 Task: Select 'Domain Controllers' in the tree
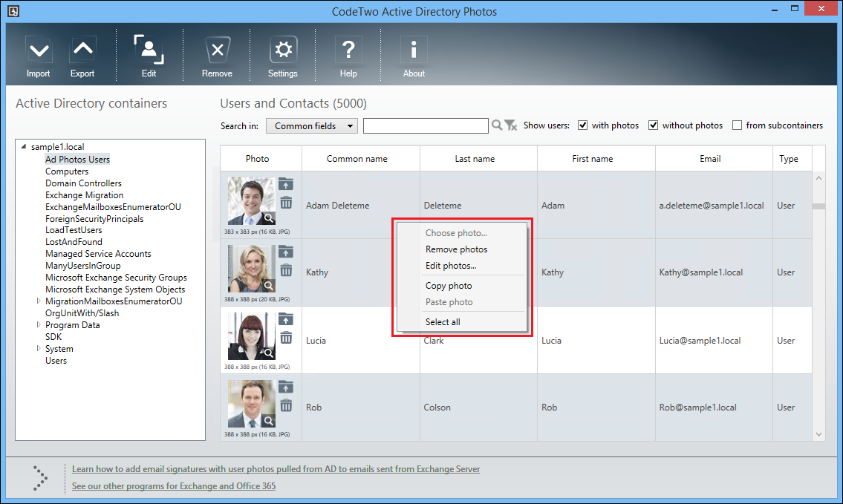coord(83,183)
